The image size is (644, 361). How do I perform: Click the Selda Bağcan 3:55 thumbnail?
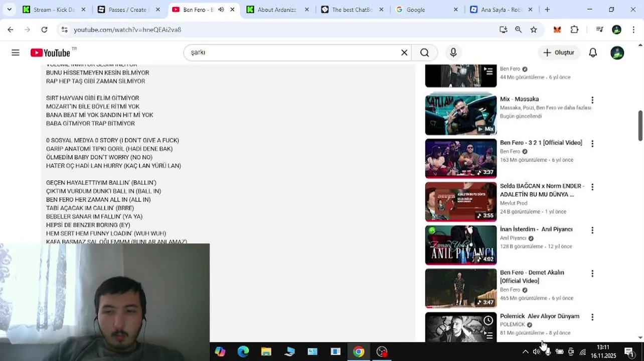460,202
